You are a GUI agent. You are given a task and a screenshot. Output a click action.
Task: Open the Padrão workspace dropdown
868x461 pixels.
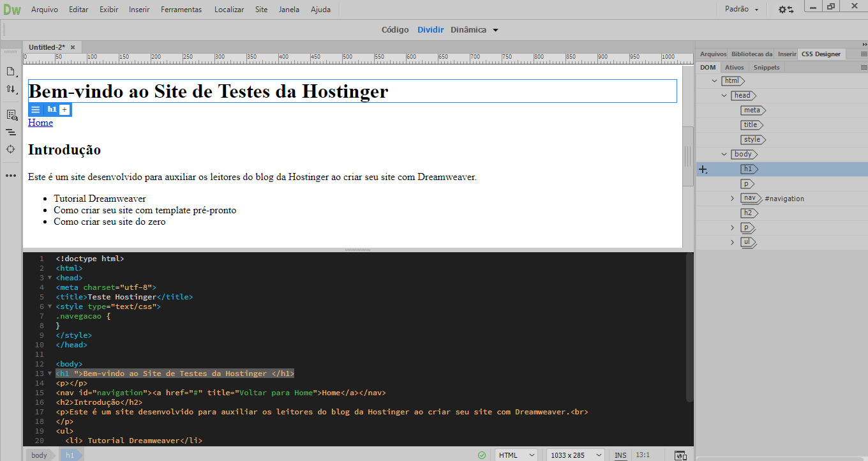(x=742, y=10)
